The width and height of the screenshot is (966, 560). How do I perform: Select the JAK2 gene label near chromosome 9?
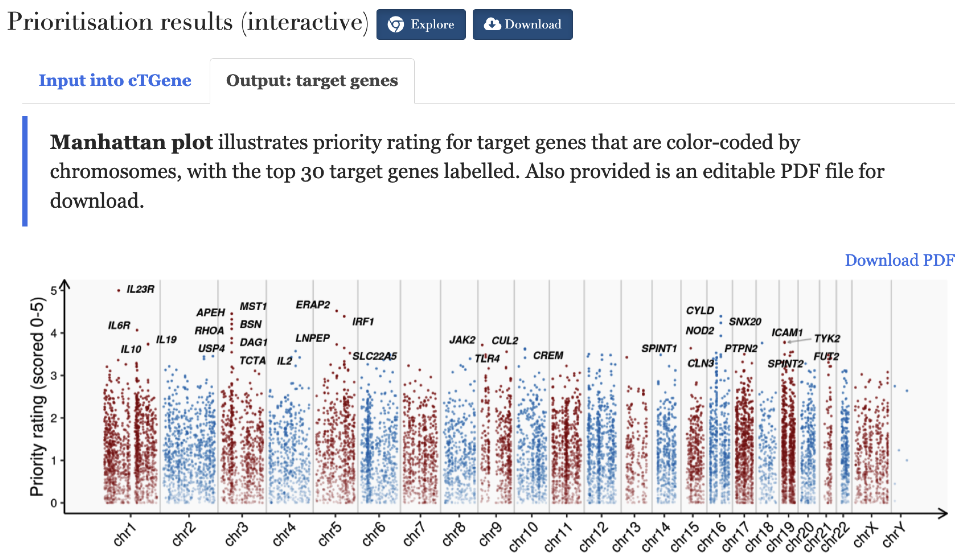(x=462, y=340)
